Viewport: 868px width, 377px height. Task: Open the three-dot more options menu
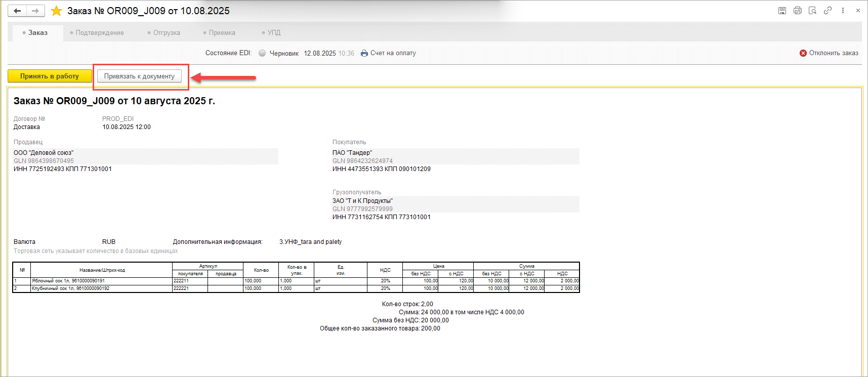tap(843, 11)
